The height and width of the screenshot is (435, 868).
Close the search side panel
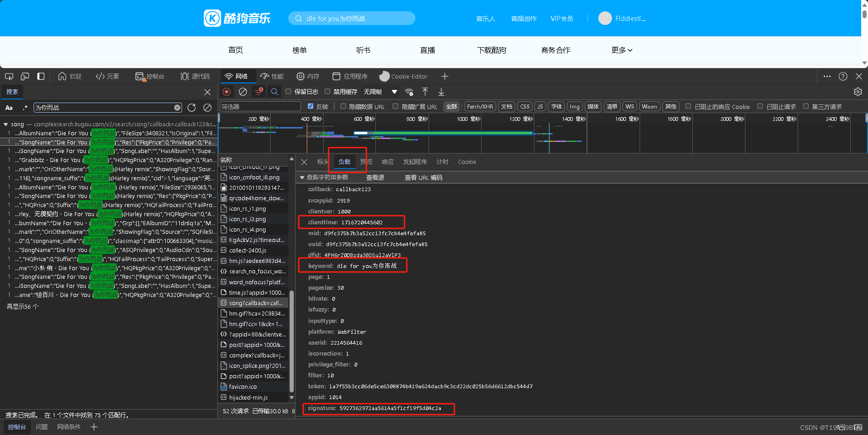pos(207,92)
